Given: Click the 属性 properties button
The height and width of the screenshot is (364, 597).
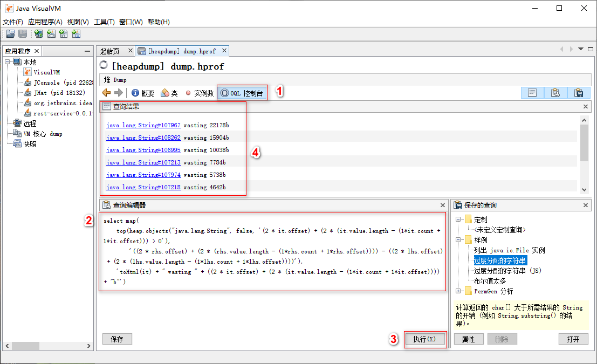Looking at the screenshot, I should [468, 339].
